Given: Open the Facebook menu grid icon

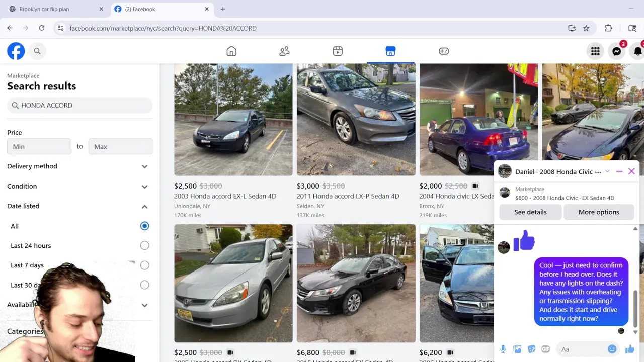Looking at the screenshot, I should click(595, 51).
